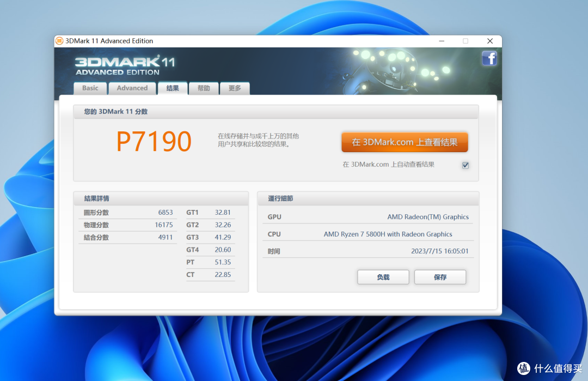Click the 圖形分數 label
Viewport: 588px width, 381px height.
pos(96,213)
